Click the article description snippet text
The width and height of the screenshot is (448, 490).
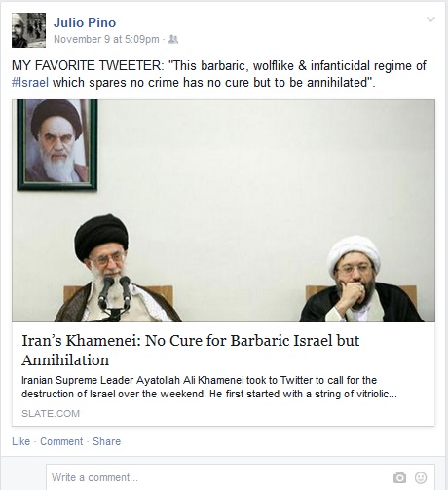coord(209,387)
